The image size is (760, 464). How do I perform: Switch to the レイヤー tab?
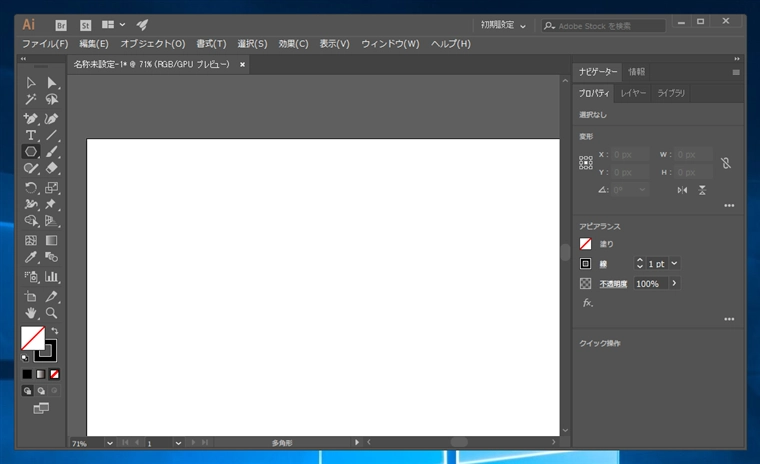pyautogui.click(x=633, y=93)
